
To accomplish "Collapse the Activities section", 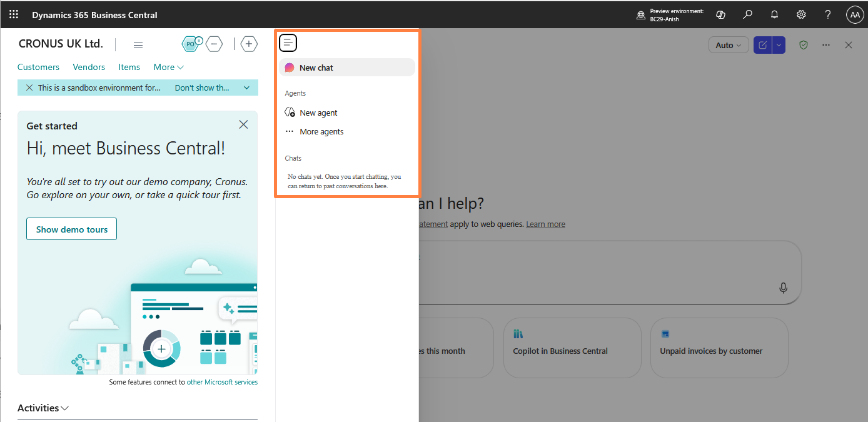I will tap(43, 408).
